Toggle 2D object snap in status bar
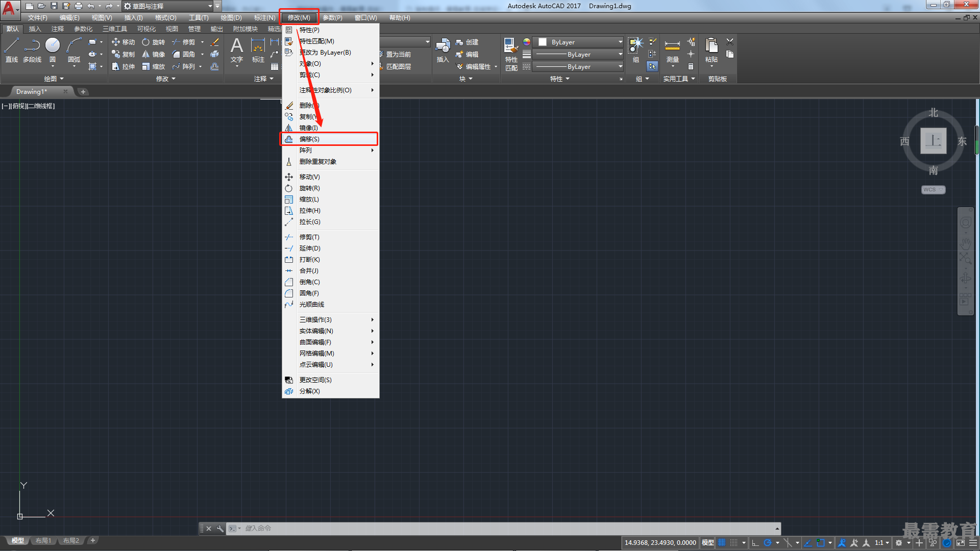The image size is (980, 551). (820, 543)
